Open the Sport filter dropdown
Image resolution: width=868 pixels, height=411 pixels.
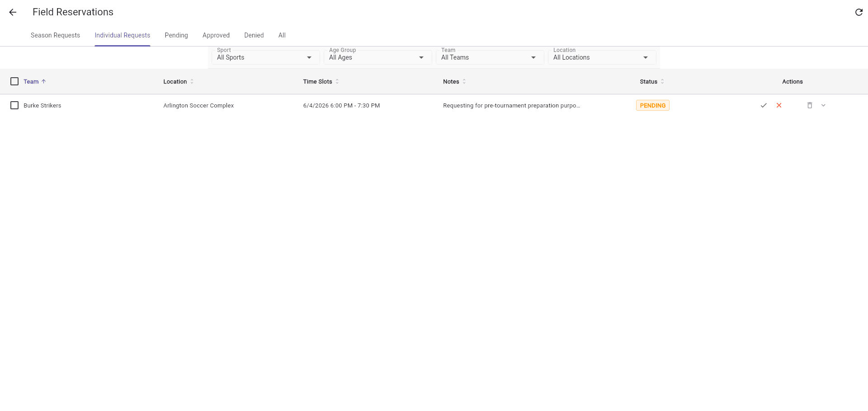[x=265, y=57]
